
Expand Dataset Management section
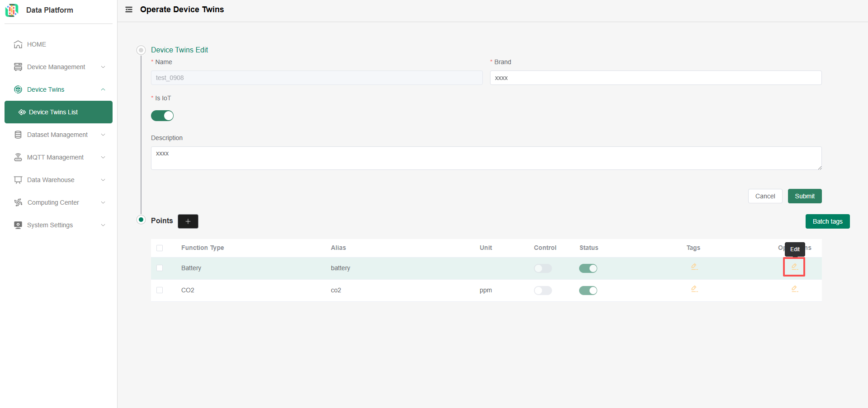(x=58, y=135)
